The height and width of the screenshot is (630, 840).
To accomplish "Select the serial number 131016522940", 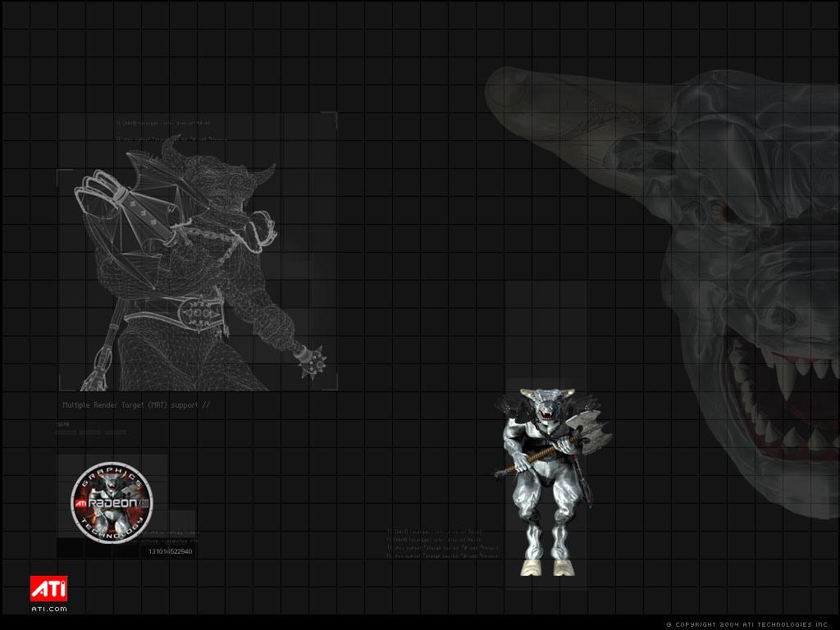I will click(x=171, y=551).
